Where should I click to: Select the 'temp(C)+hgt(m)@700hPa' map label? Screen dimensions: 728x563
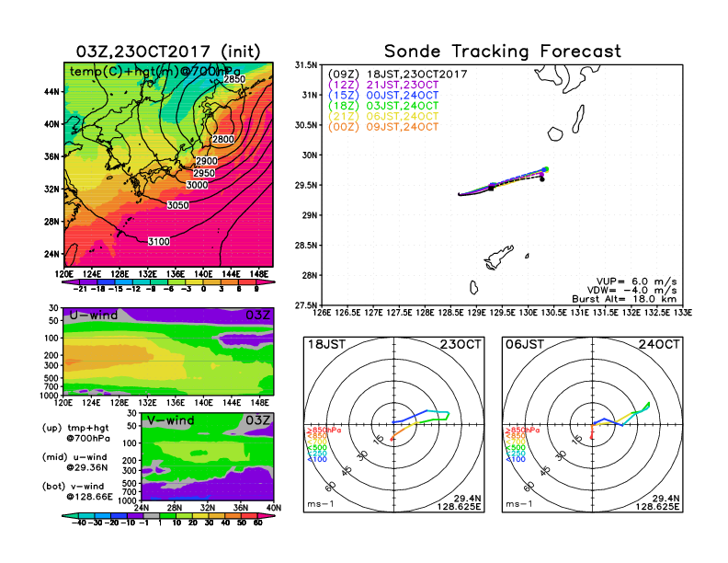click(155, 72)
